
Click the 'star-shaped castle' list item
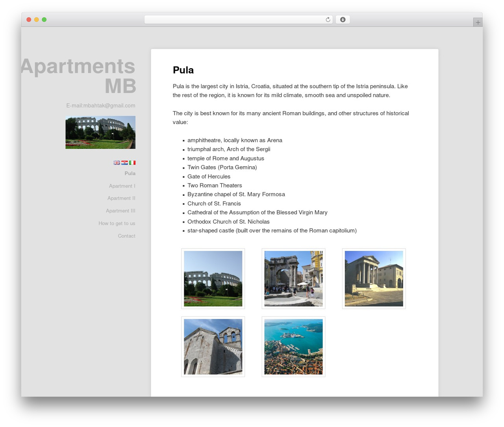[272, 231]
